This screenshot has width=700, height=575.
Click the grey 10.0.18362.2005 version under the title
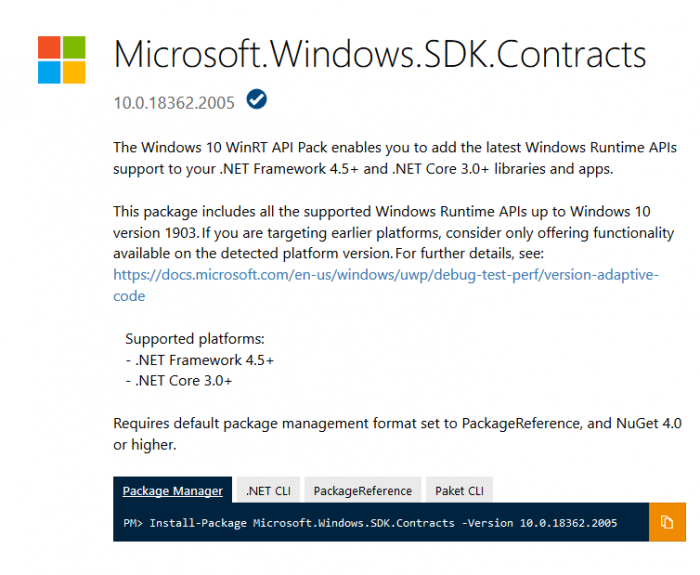176,101
